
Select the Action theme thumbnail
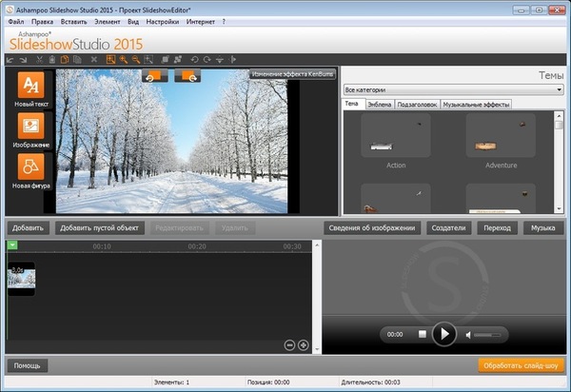click(x=396, y=135)
